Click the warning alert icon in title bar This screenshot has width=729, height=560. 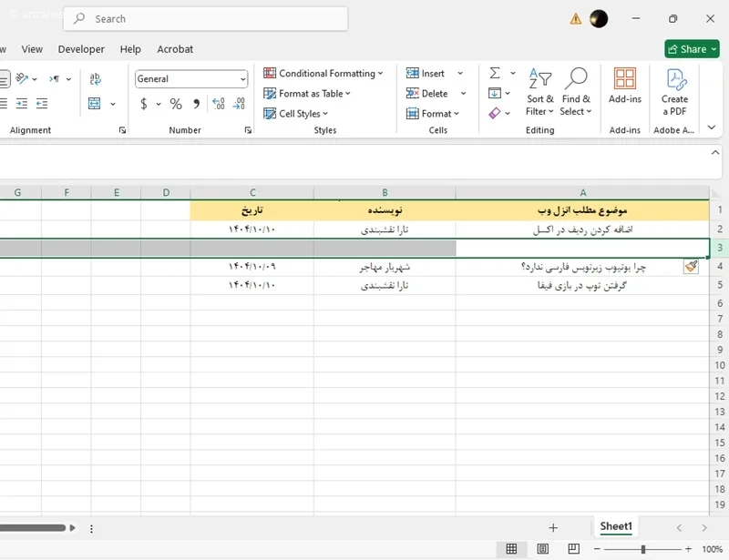click(576, 19)
